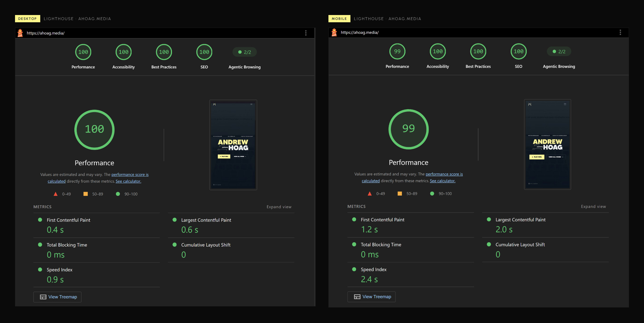Click the https://ahoag.media/ URL in Desktop report
This screenshot has height=323, width=644.
[x=46, y=33]
